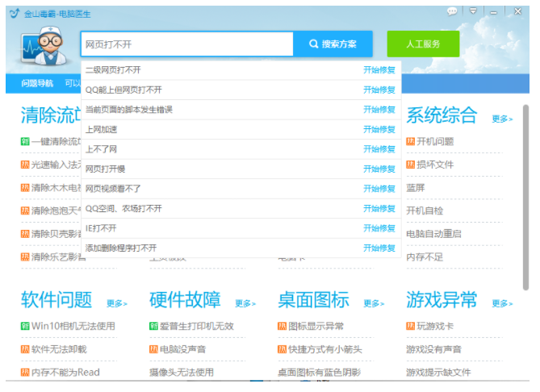Click the Kingsoft logo in title bar
The height and width of the screenshot is (392, 540).
point(14,14)
